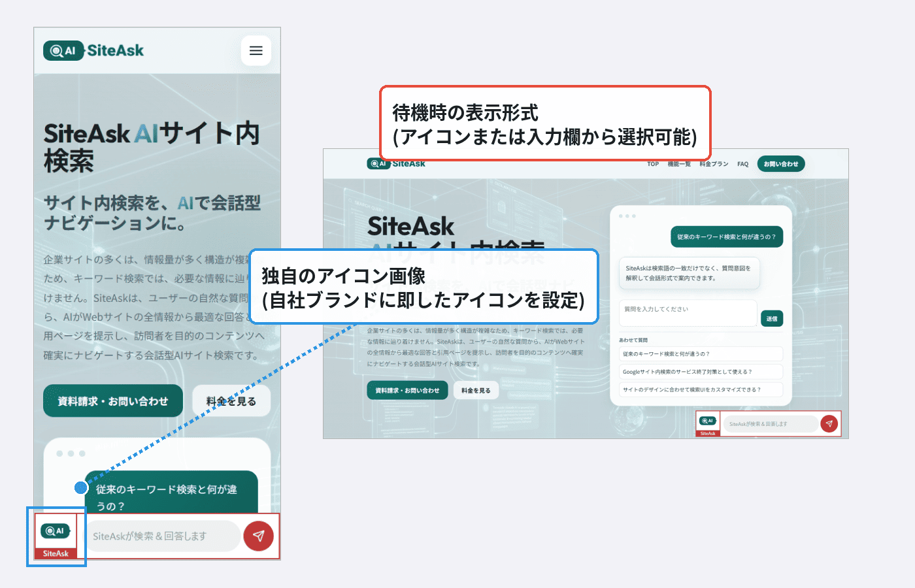
Task: Click desktop '料金を見る' button
Action: [476, 390]
